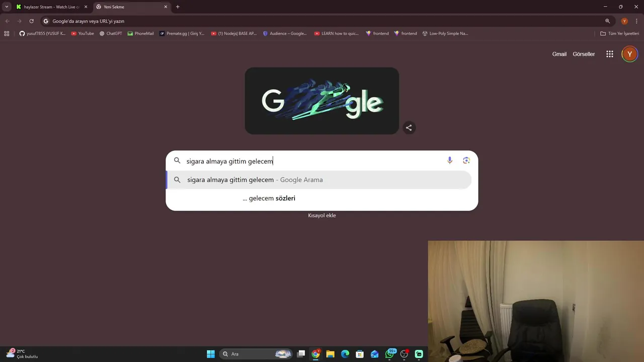
Task: Open the Google apps grid
Action: [x=610, y=54]
